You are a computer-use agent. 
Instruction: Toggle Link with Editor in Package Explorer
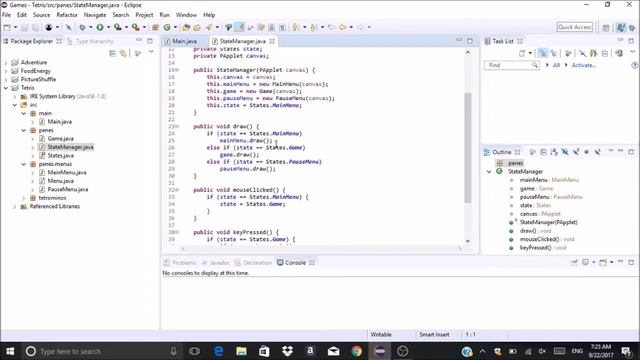point(123,53)
